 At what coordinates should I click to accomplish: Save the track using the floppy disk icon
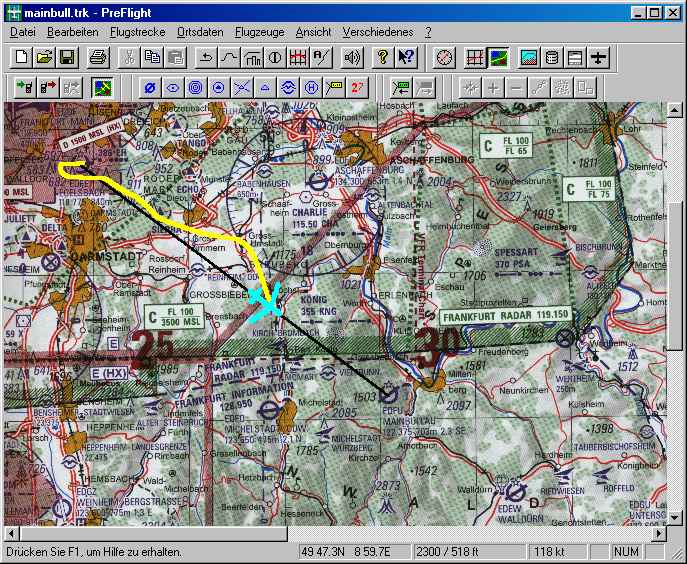coord(67,57)
